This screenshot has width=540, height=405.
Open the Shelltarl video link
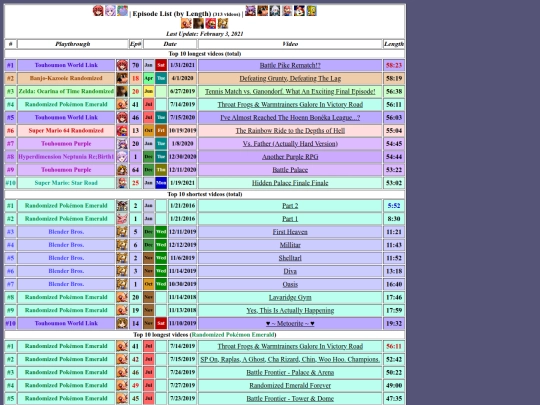pos(290,258)
